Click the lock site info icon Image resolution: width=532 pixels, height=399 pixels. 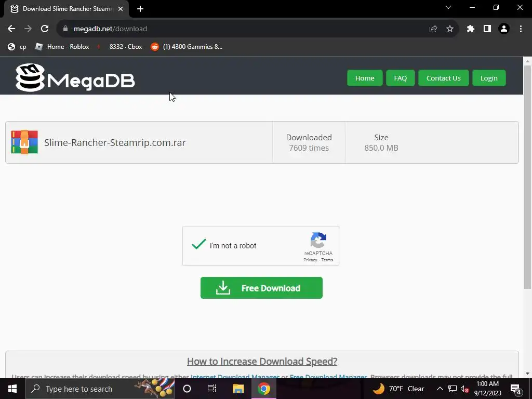(x=65, y=29)
